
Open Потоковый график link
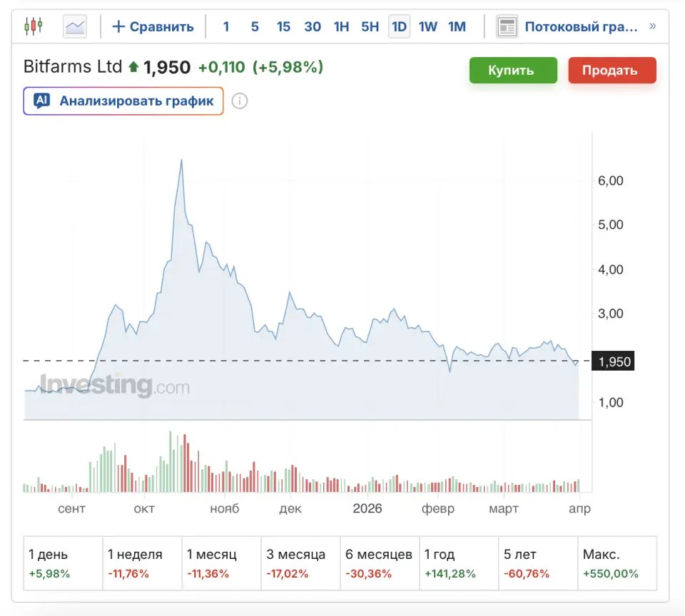tap(581, 26)
